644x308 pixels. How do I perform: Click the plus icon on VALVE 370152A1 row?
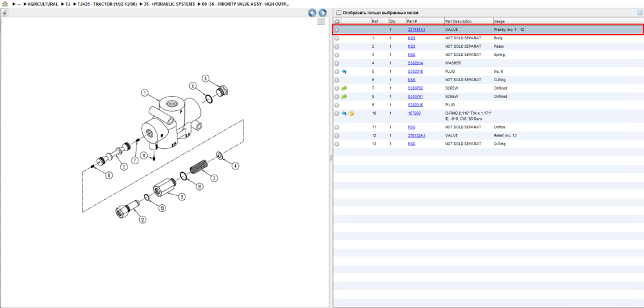coord(337,135)
